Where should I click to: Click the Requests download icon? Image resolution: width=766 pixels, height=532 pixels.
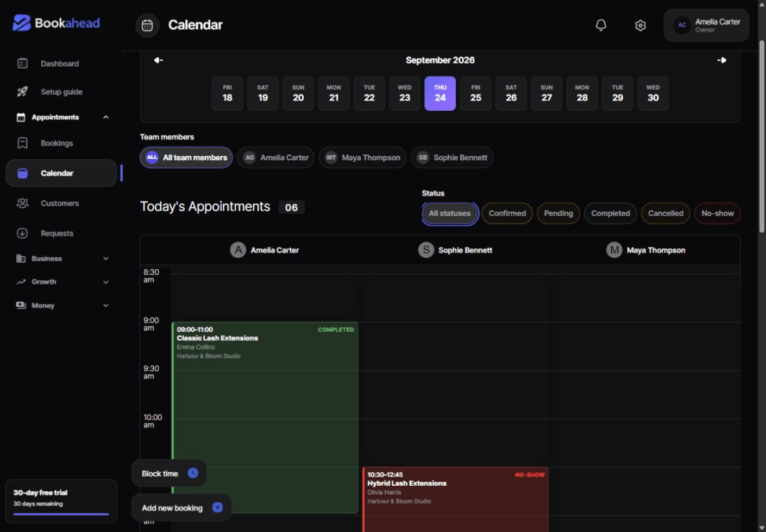point(22,233)
